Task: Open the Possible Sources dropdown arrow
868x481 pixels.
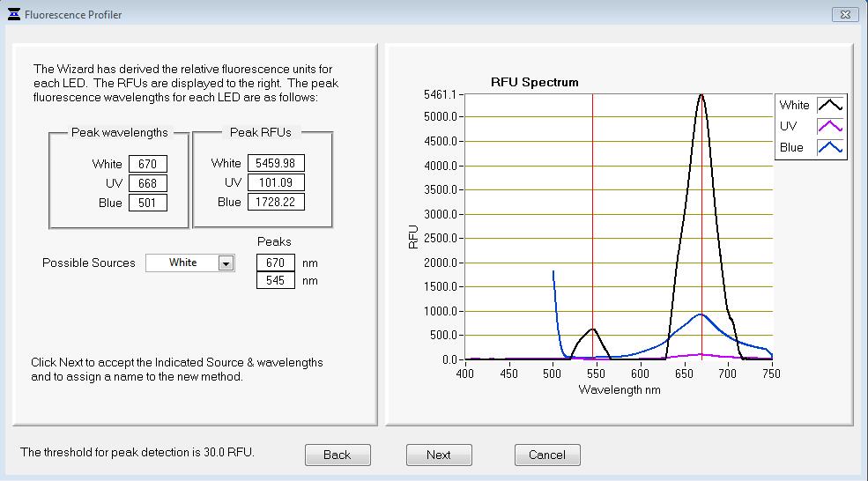Action: [226, 263]
